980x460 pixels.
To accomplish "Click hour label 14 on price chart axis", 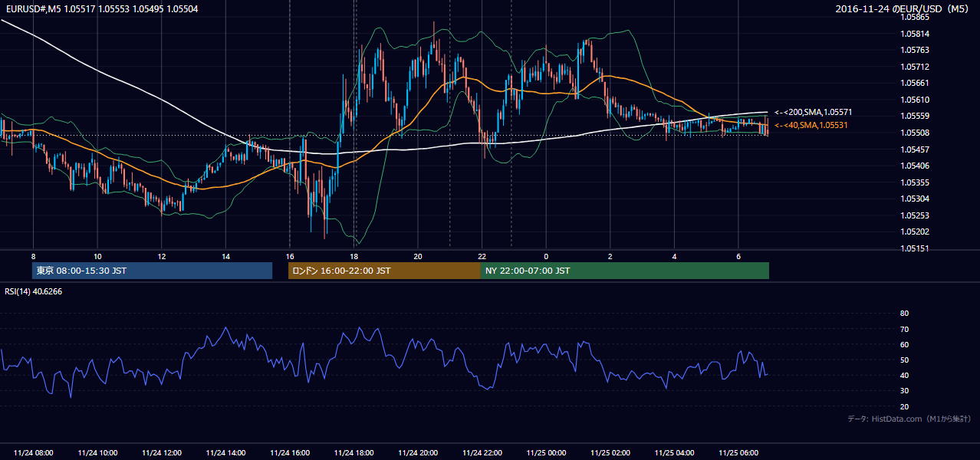I will point(225,256).
